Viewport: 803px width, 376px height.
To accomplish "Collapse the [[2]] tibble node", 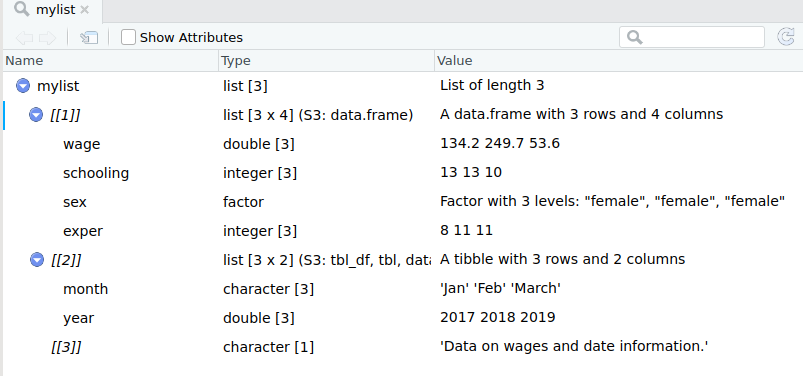I will tap(37, 260).
